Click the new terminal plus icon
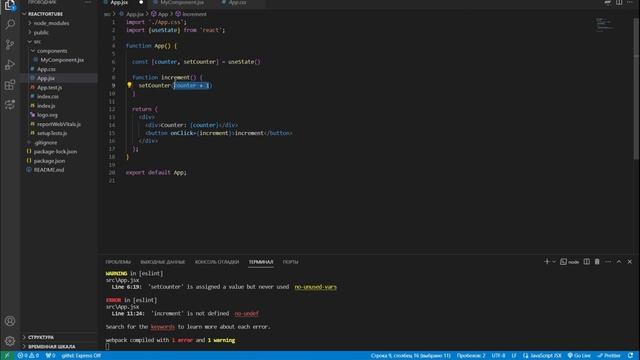This screenshot has height=360, width=640. point(547,262)
